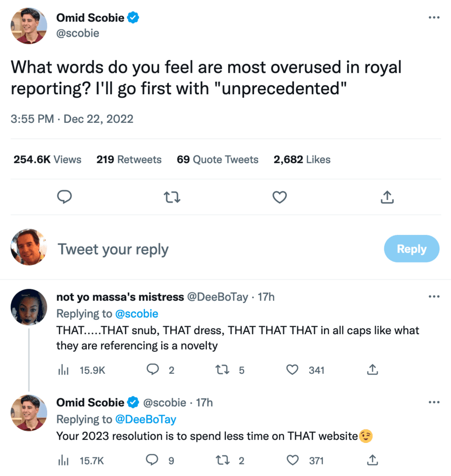
Task: Retweet DeeBoTay's reply about THAT
Action: (x=221, y=370)
